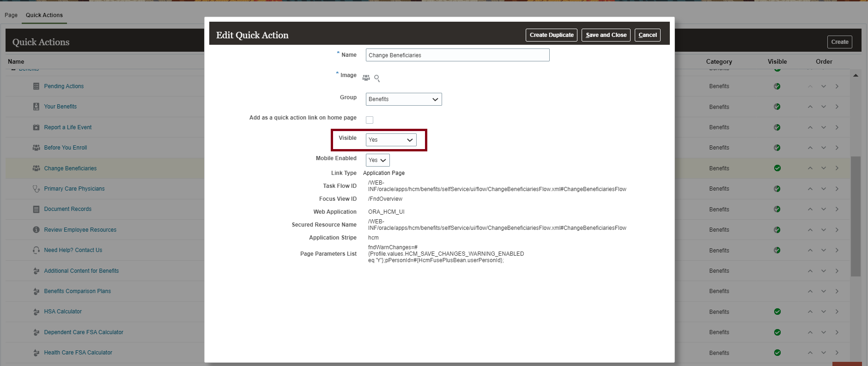Click the Change Beneficiaries row icon in list
868x366 pixels.
(36, 168)
